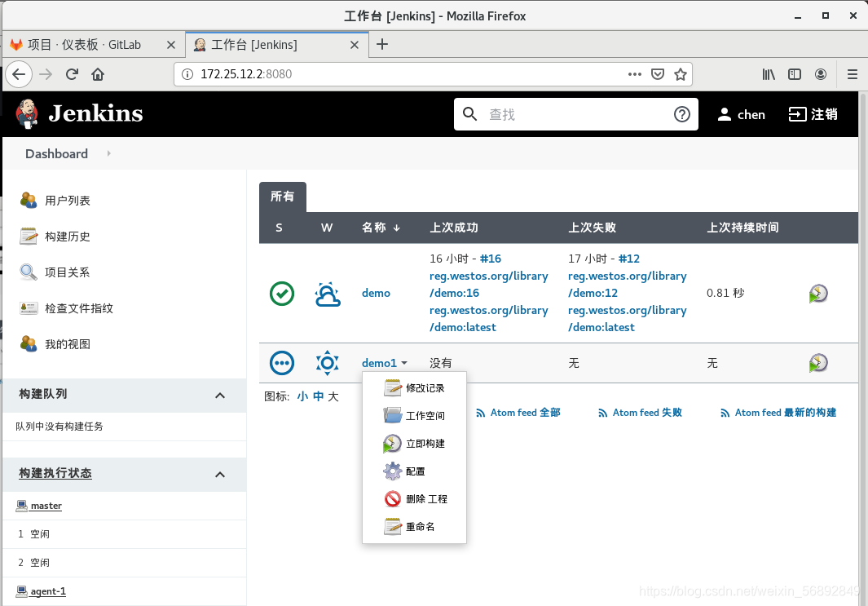Open the master node link
This screenshot has width=868, height=606.
click(x=46, y=506)
